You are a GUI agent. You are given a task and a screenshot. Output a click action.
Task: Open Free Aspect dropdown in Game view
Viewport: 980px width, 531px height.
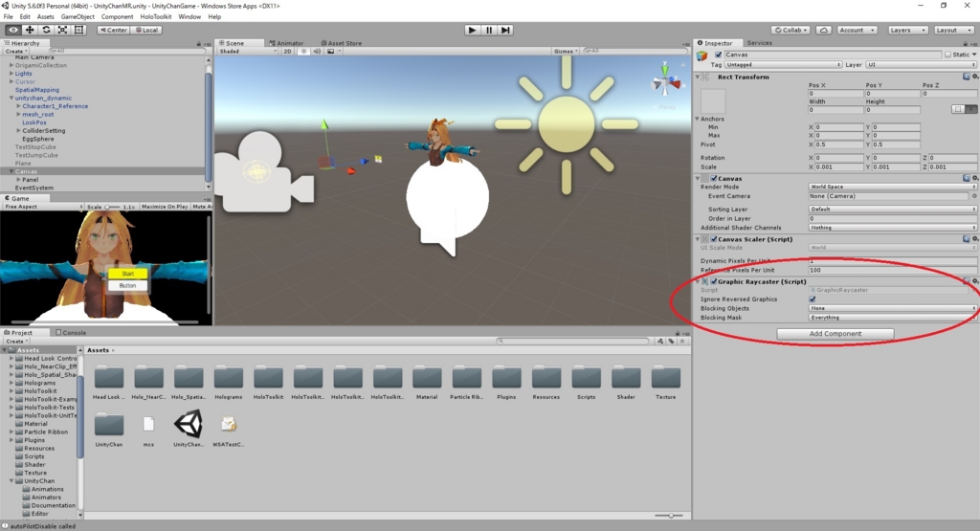(42, 206)
